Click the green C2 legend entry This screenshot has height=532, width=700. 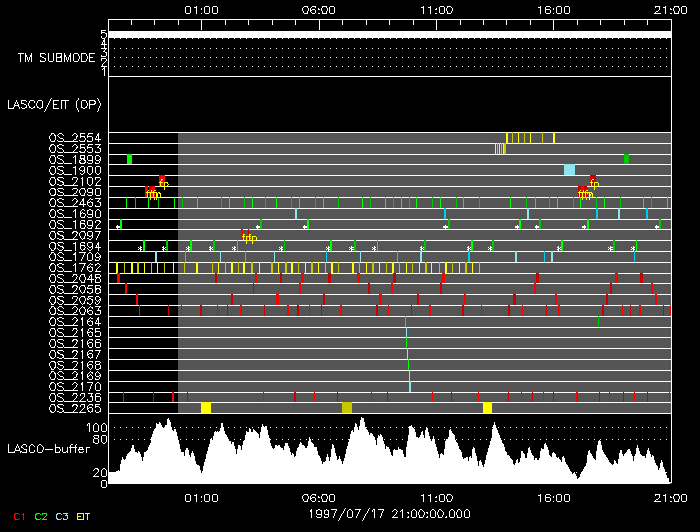click(41, 515)
